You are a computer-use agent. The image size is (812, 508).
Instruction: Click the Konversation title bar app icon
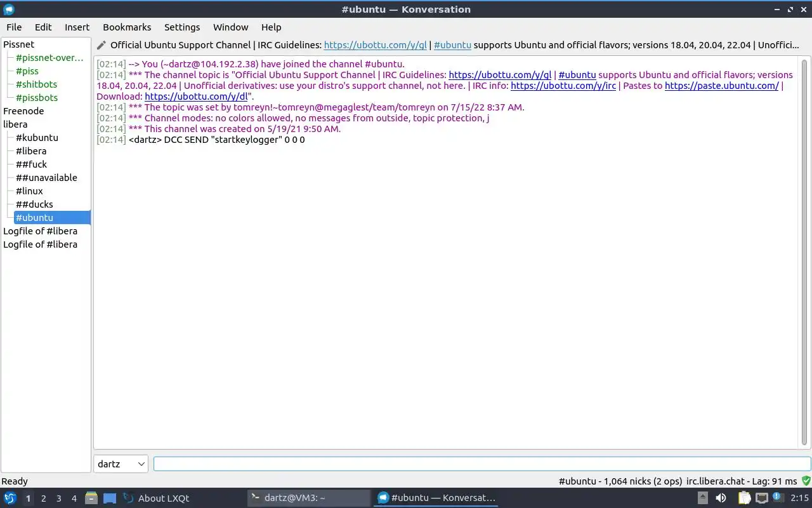pyautogui.click(x=9, y=10)
